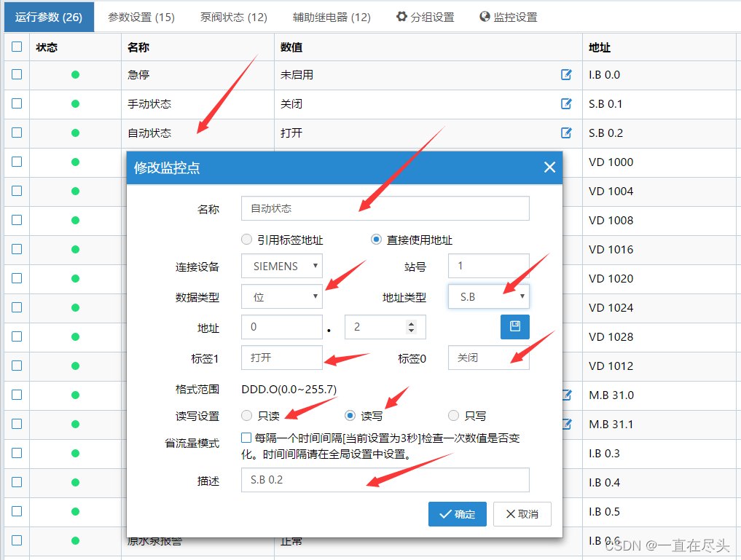Open 地址类型 S.B dropdown
This screenshot has height=560, width=741.
tap(489, 296)
